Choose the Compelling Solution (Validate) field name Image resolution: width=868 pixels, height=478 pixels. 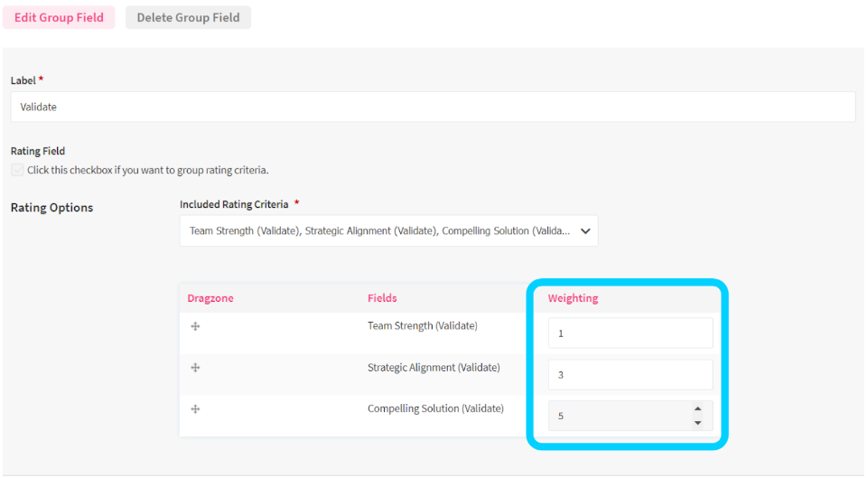pos(435,409)
